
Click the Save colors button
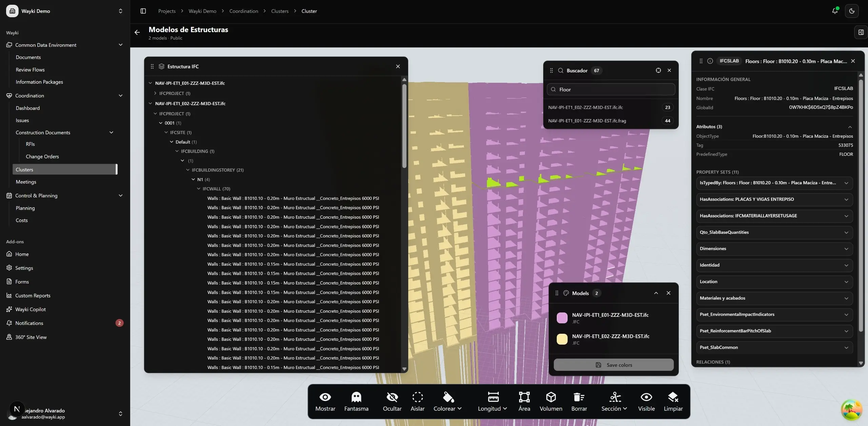[613, 365]
